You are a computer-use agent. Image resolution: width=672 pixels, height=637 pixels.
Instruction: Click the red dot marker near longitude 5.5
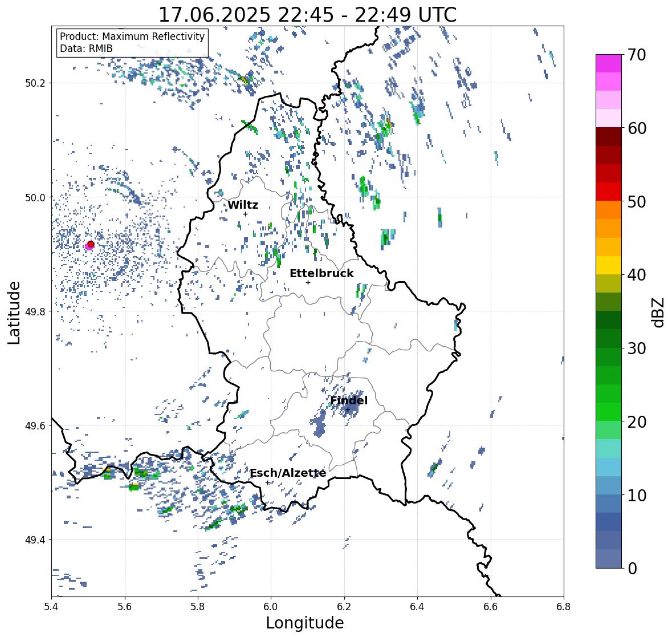point(91,244)
